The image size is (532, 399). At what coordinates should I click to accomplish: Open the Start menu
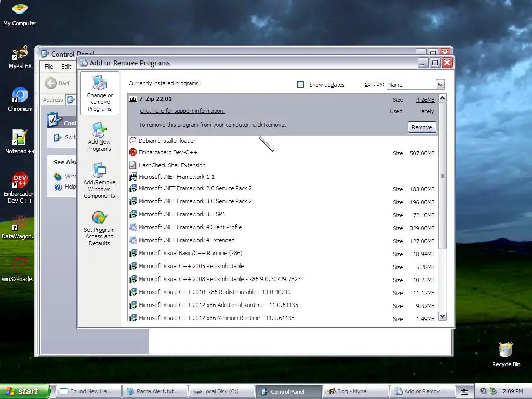pos(25,391)
